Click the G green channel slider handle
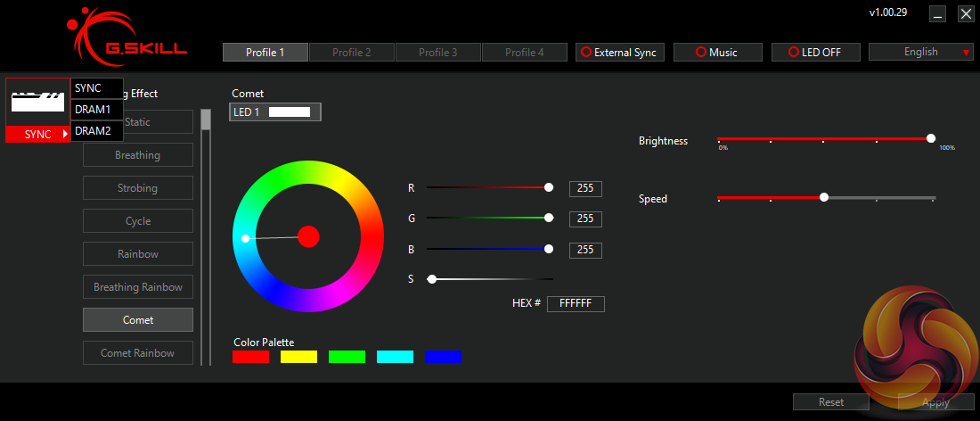This screenshot has height=421, width=980. tap(549, 218)
